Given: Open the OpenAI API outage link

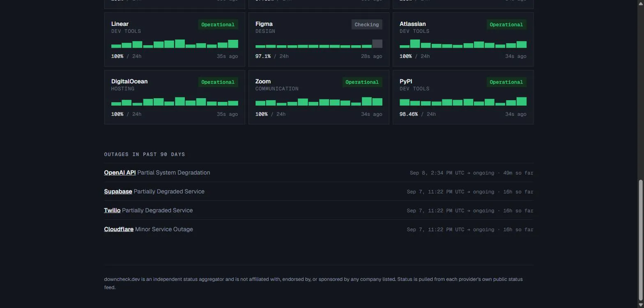Looking at the screenshot, I should 120,172.
